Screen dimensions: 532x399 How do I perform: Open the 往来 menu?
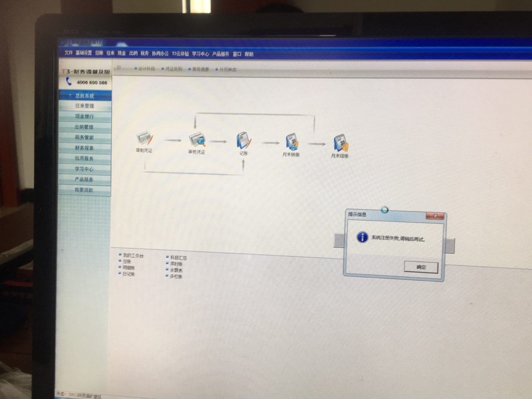click(x=110, y=53)
